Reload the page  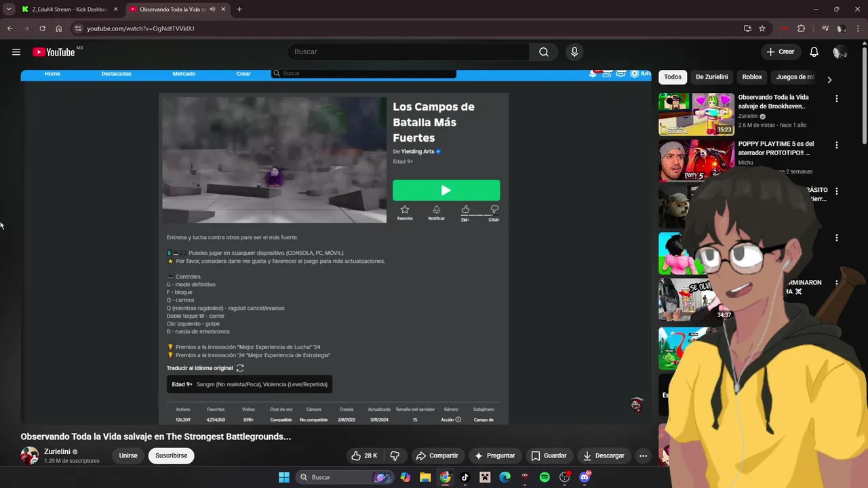pos(42,28)
